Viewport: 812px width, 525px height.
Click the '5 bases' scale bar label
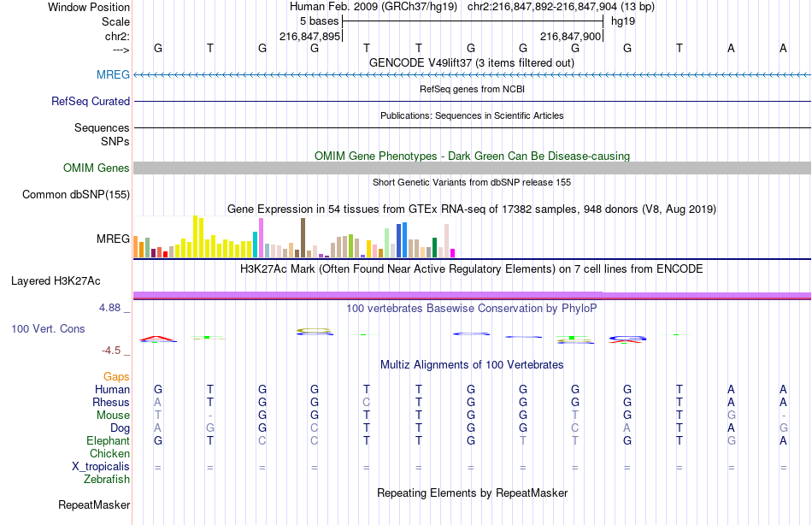click(319, 21)
